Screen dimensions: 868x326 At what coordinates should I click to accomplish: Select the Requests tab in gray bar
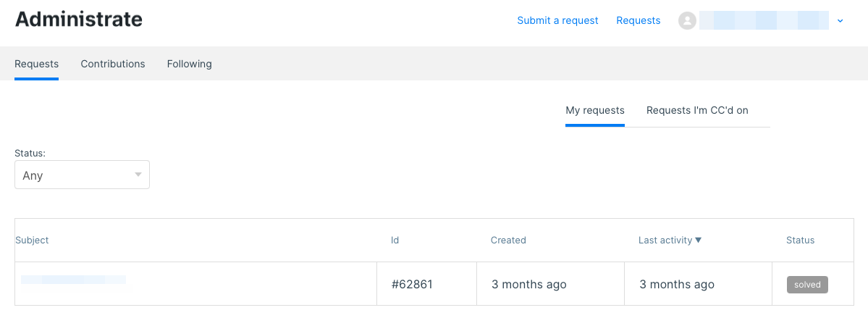[x=36, y=64]
